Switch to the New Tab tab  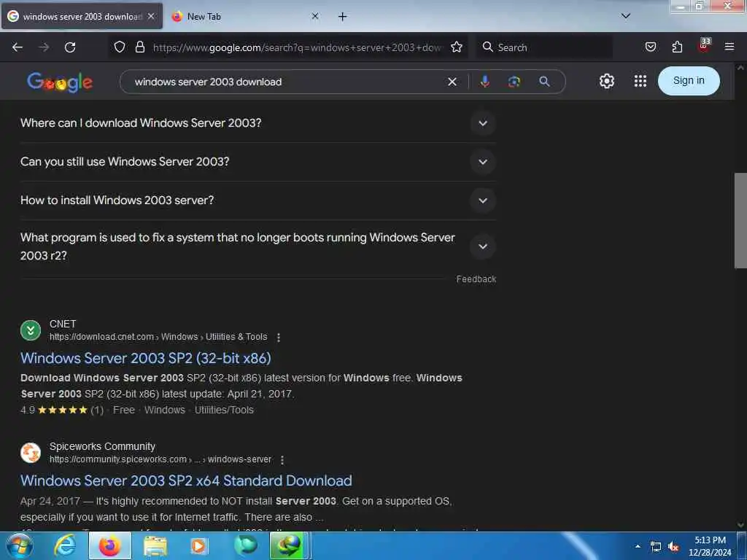[244, 16]
